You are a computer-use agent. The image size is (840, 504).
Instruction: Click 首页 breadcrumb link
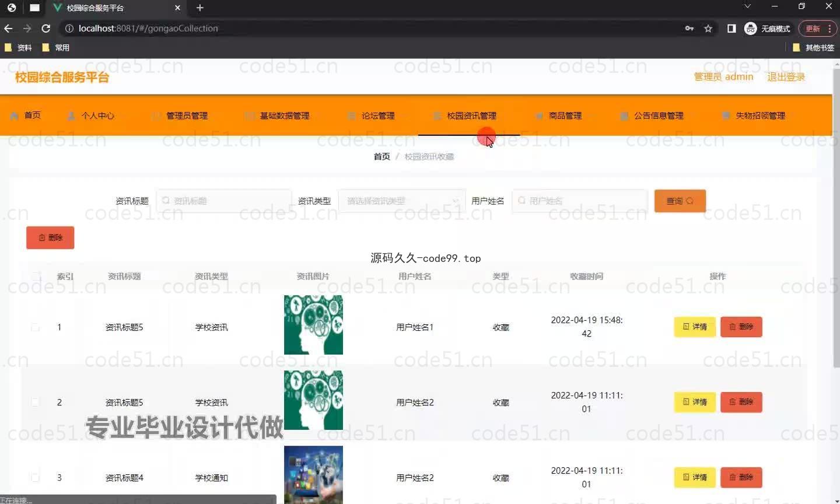381,156
